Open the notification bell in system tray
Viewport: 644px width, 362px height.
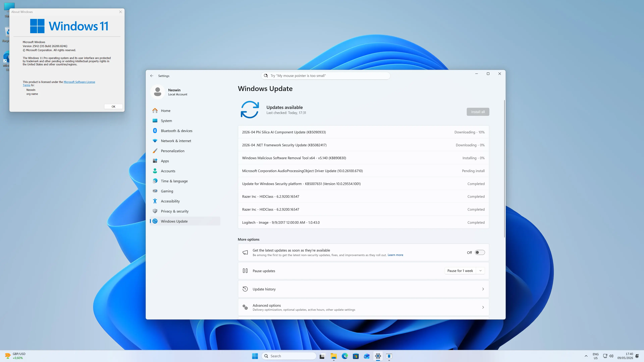637,356
